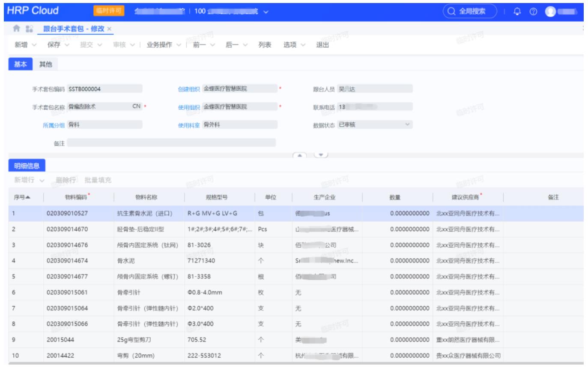The width and height of the screenshot is (588, 368).
Task: Click the 跟台人员 field
Action: (x=375, y=89)
